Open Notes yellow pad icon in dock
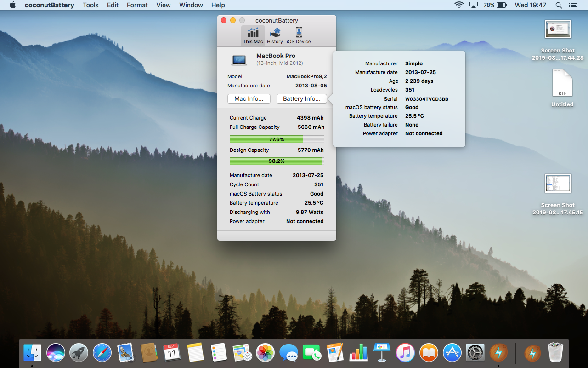The width and height of the screenshot is (588, 368). [x=195, y=353]
